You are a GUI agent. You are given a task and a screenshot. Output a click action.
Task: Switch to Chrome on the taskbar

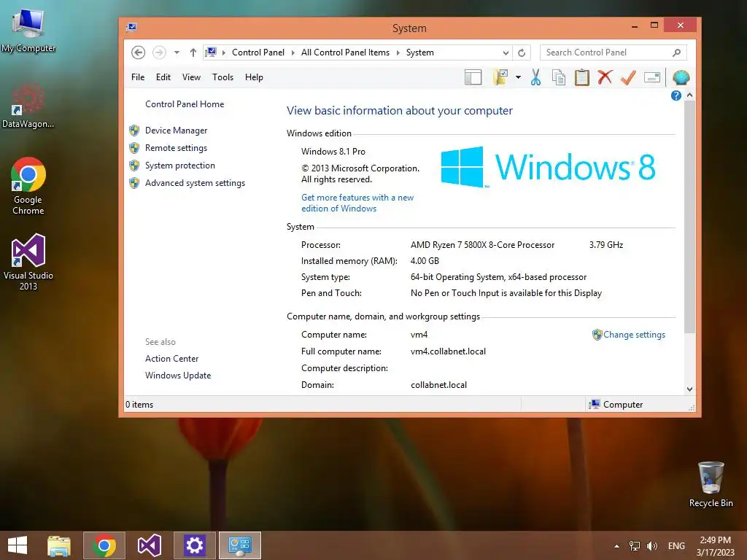tap(104, 545)
